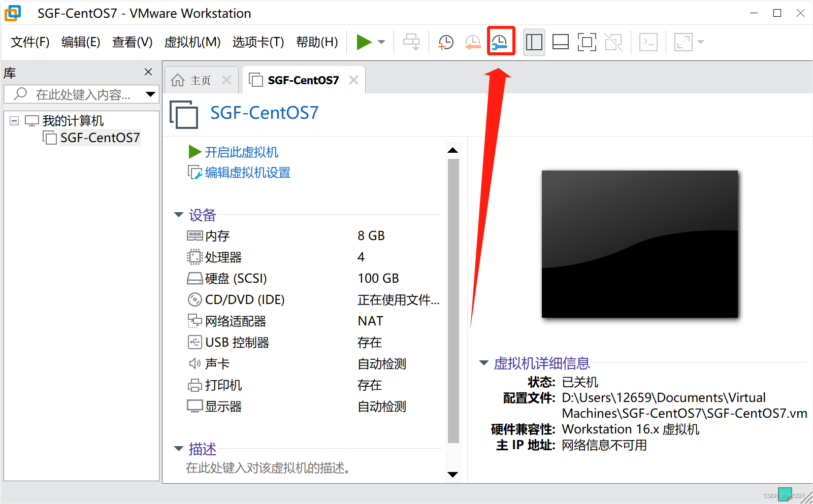Screen dimensions: 813x504
Task: Click the printer icon beside 打印机
Action: point(194,385)
